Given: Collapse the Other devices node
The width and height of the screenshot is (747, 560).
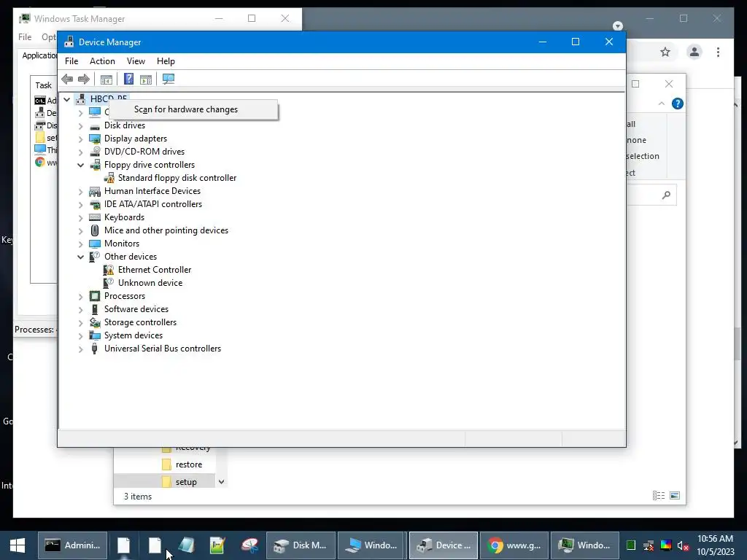Looking at the screenshot, I should click(x=80, y=257).
